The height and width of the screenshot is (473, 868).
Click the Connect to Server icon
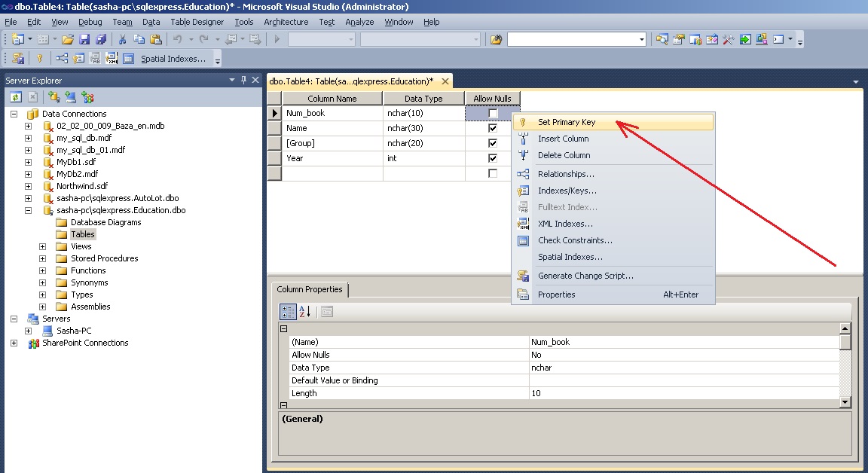click(x=70, y=97)
